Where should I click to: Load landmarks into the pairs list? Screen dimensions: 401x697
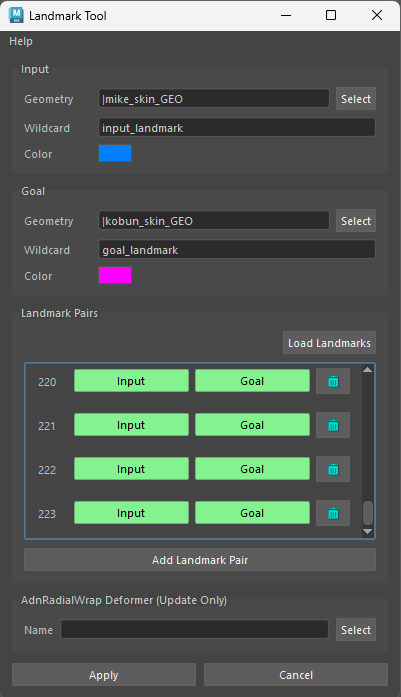pos(329,343)
